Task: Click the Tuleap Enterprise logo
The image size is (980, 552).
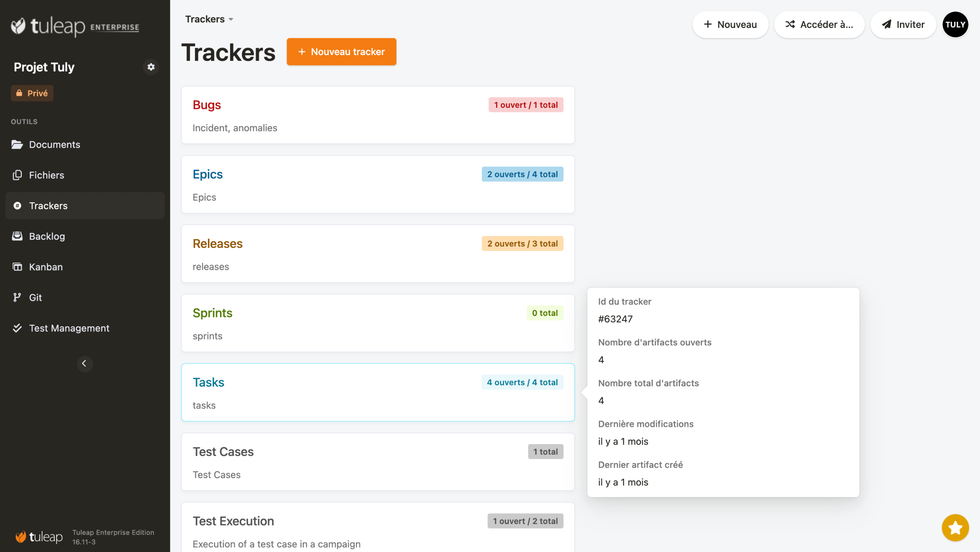Action: coord(75,26)
